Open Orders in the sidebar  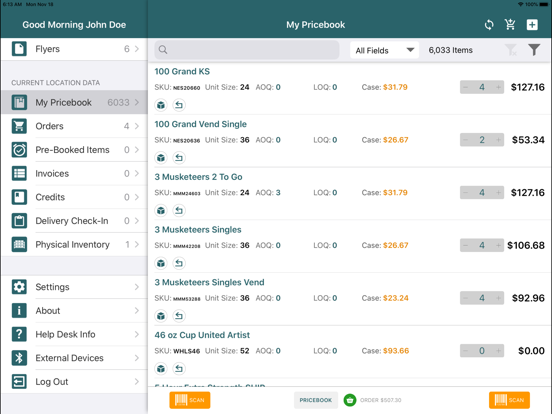[x=74, y=126]
